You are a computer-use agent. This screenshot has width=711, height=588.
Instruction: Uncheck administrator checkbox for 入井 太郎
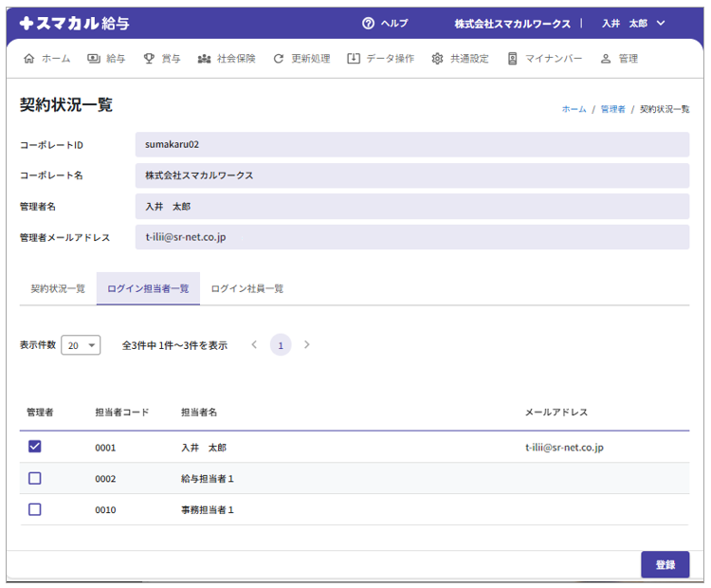pos(35,447)
